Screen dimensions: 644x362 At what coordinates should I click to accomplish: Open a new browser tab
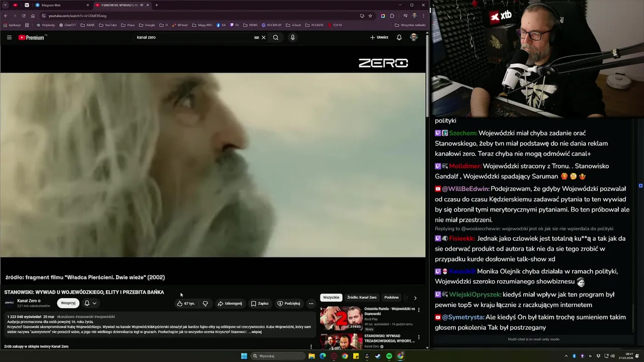click(156, 5)
